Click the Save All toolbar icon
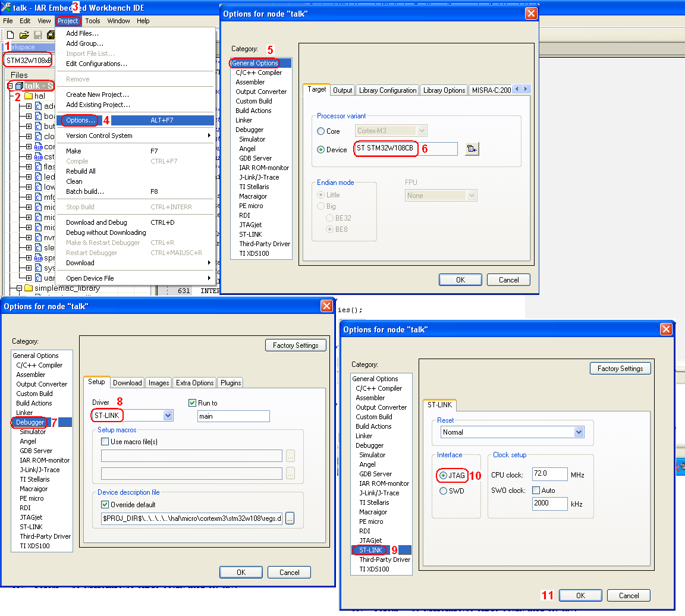685x616 pixels. pyautogui.click(x=51, y=35)
